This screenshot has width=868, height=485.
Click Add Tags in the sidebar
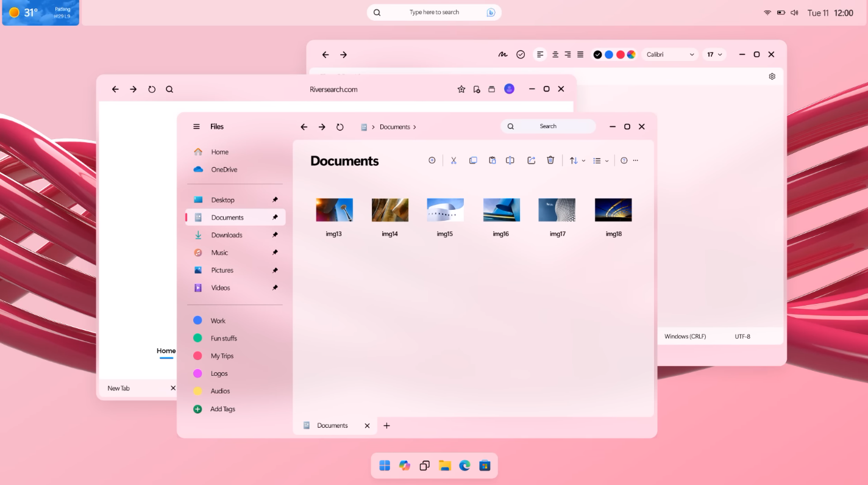point(222,409)
